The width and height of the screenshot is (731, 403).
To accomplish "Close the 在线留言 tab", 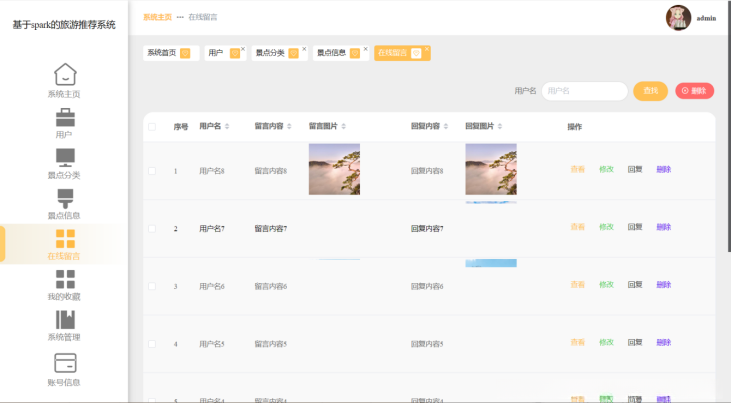I will (427, 49).
